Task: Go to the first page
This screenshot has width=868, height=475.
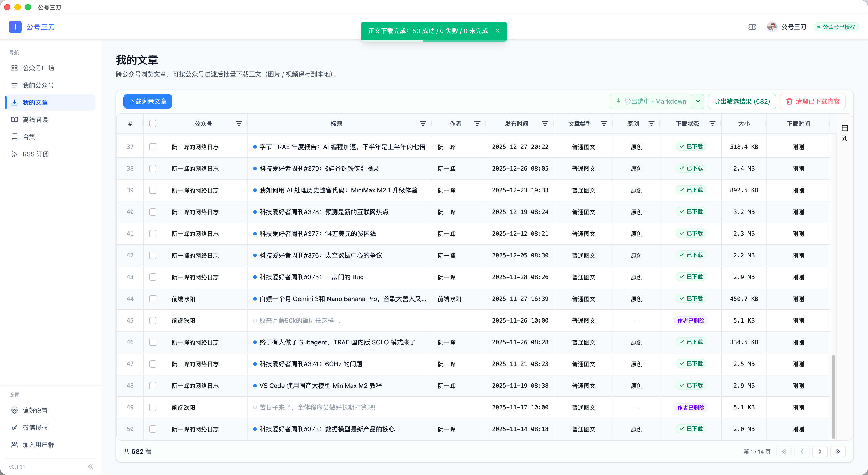Action: 784,451
